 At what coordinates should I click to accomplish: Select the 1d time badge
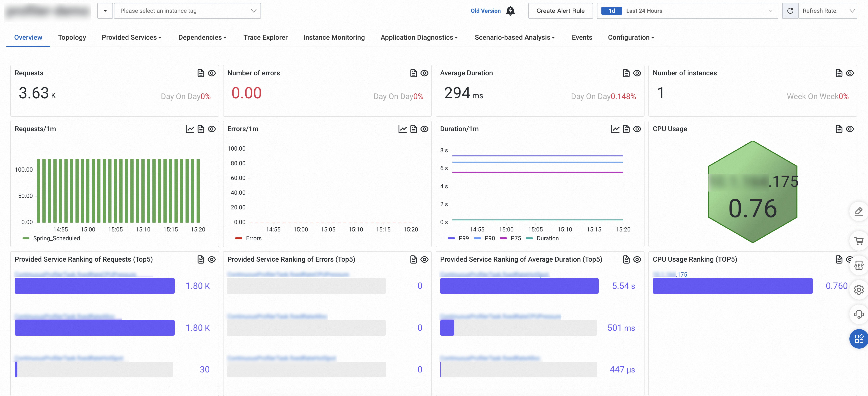point(612,11)
